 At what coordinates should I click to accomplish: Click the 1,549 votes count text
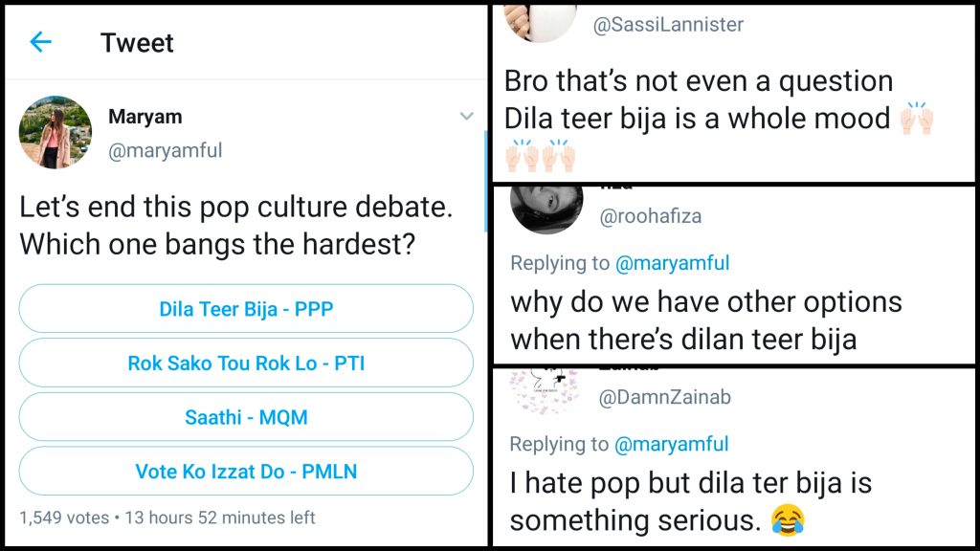point(64,518)
